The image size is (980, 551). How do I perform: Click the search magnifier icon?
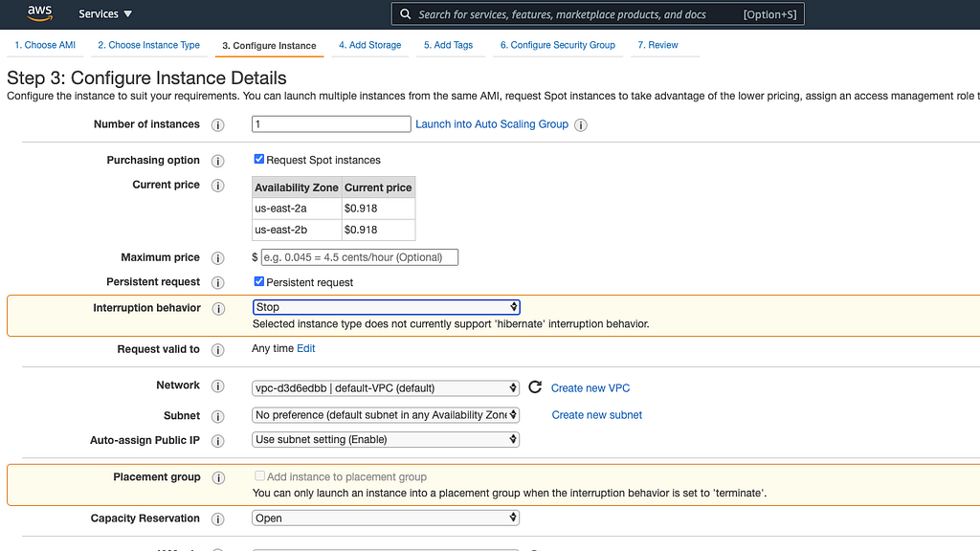coord(405,13)
